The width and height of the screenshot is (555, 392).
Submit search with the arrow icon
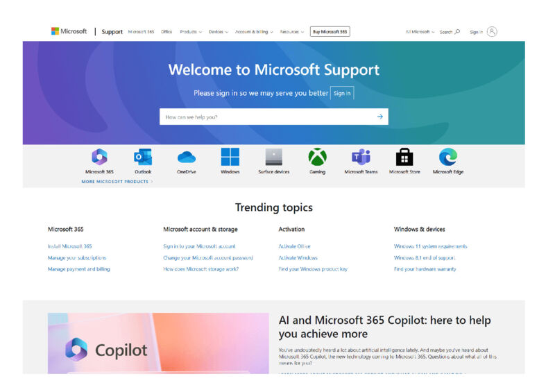click(x=379, y=117)
